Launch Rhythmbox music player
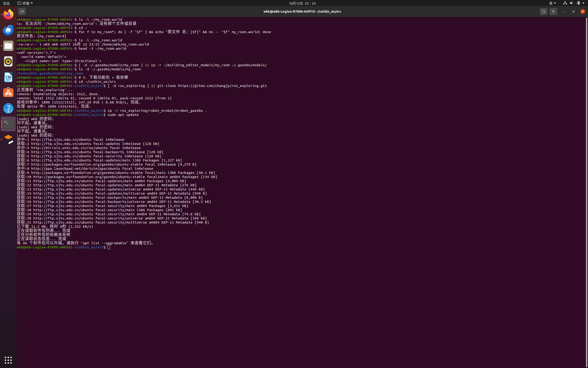Screen dimensions: 588x368 click(8, 61)
